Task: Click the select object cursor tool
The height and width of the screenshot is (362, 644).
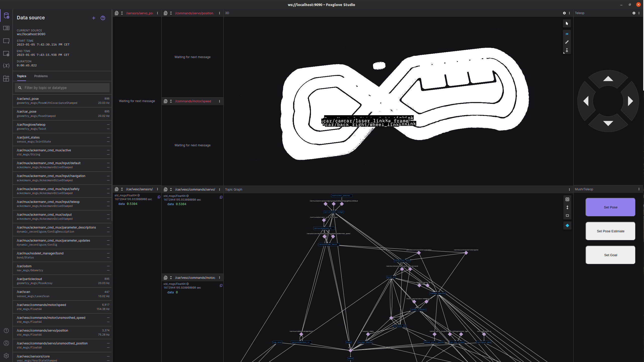Action: click(x=567, y=23)
